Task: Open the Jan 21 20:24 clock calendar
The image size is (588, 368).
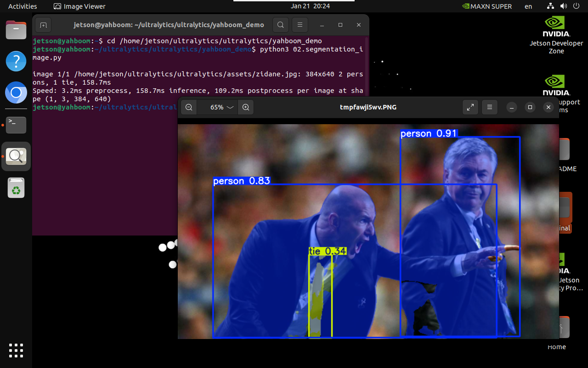Action: (310, 6)
